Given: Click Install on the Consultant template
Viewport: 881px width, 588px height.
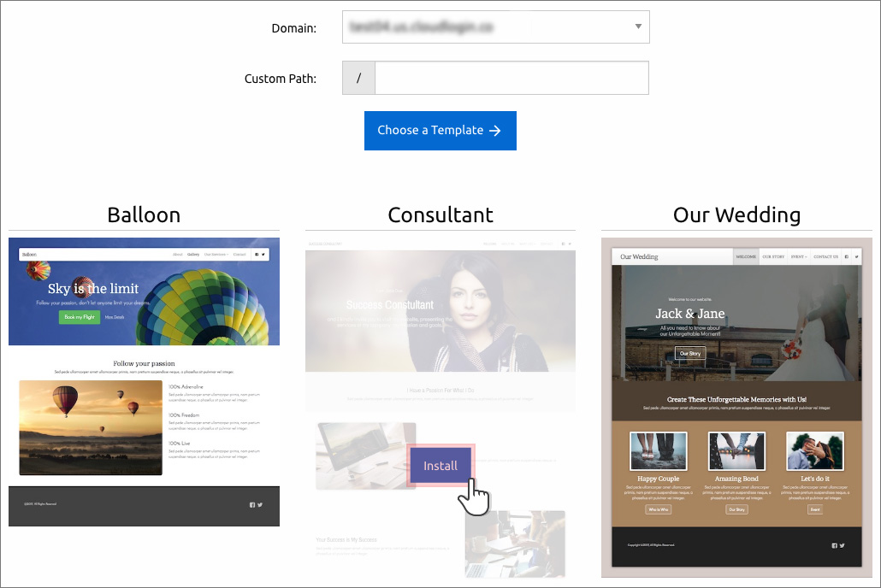Looking at the screenshot, I should coord(440,466).
